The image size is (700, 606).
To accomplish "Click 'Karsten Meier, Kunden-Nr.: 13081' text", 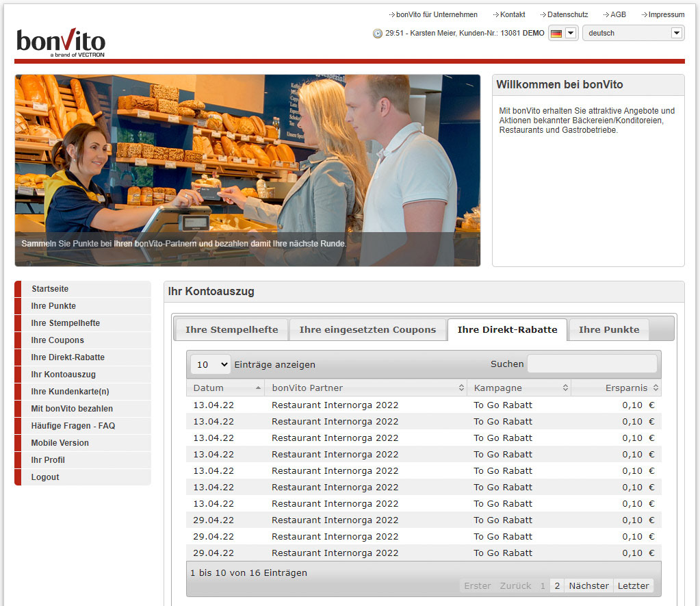I will point(465,33).
